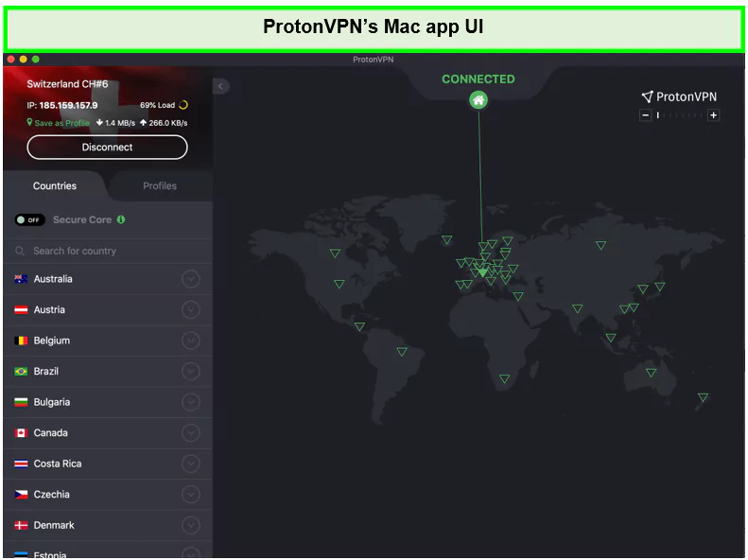Select the Brazil server marker on map

click(402, 352)
